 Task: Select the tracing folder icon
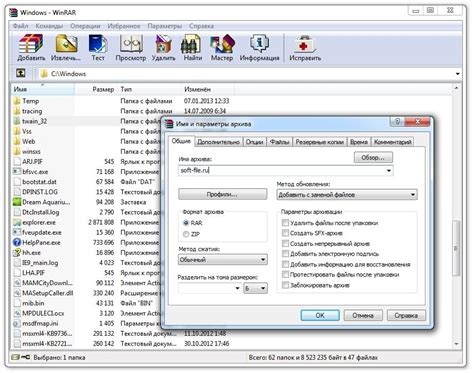point(17,111)
